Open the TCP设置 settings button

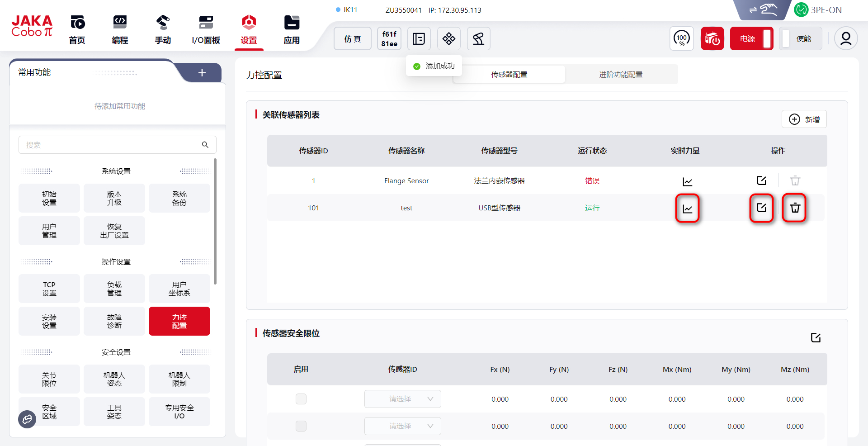49,289
